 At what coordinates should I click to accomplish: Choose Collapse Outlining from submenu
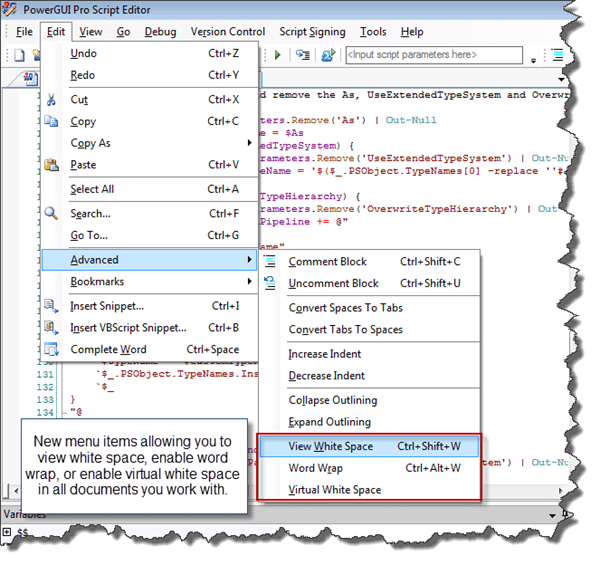[x=333, y=400]
